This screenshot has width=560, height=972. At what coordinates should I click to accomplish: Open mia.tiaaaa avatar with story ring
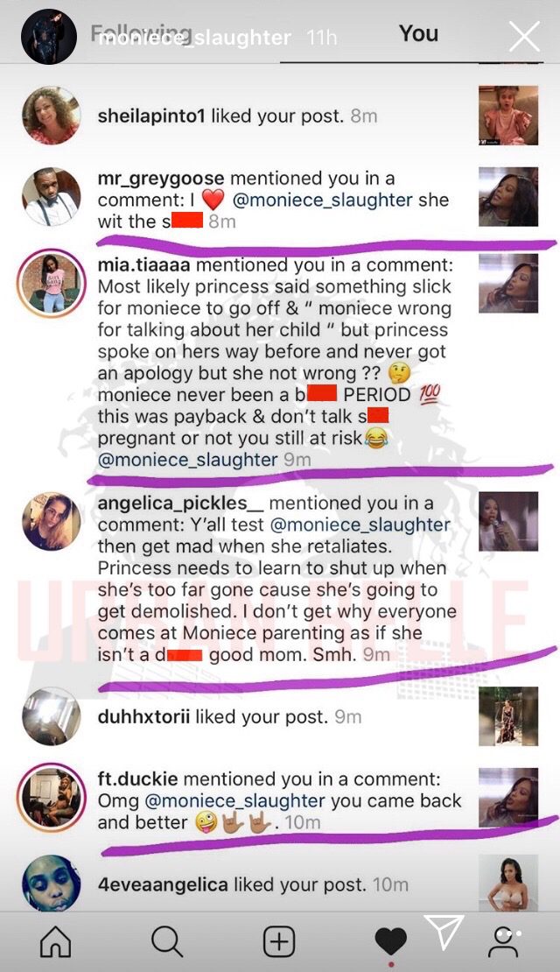[52, 284]
